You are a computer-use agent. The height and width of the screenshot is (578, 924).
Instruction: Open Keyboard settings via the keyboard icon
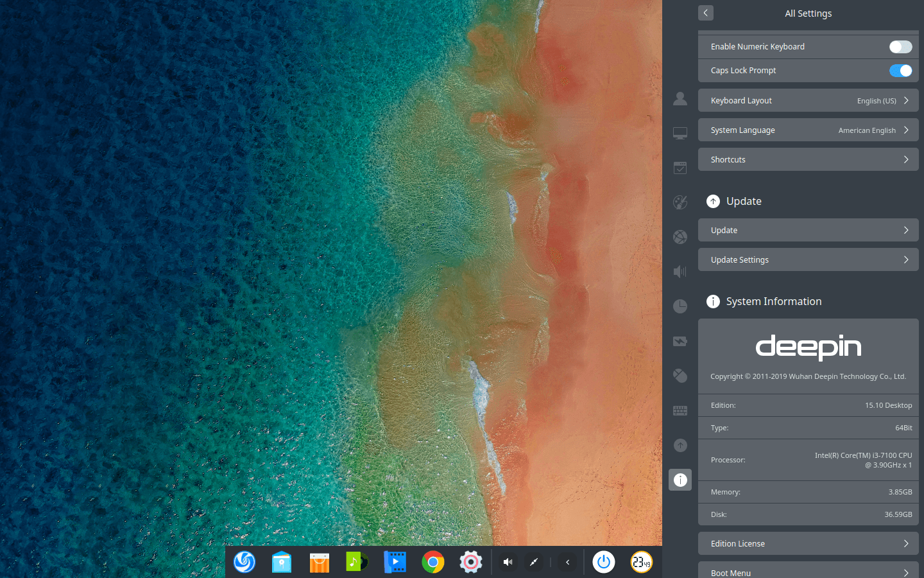click(680, 410)
